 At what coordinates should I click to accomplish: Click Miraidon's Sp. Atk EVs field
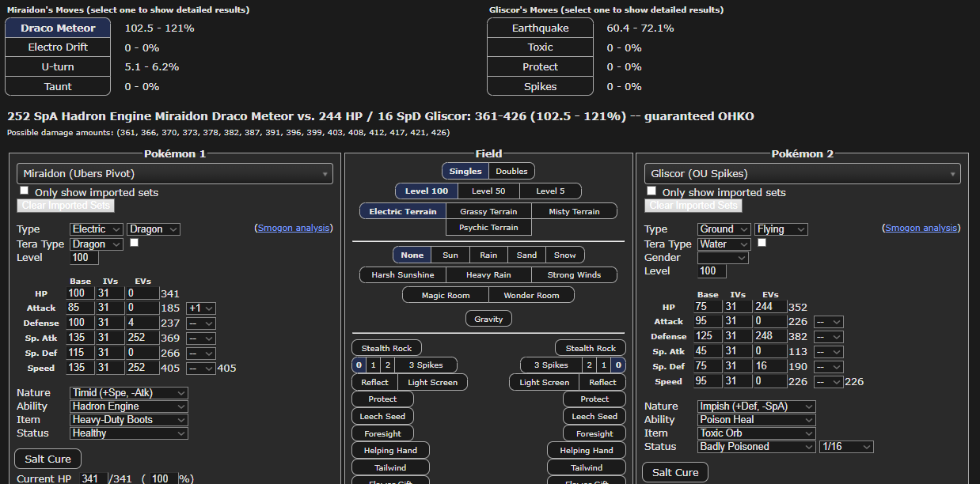coord(141,338)
